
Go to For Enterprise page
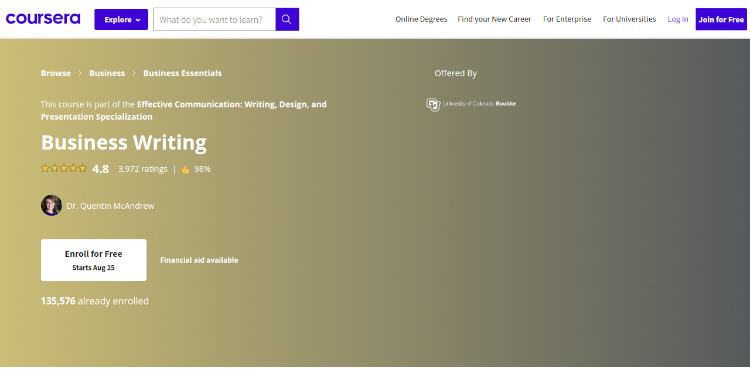pyautogui.click(x=567, y=19)
